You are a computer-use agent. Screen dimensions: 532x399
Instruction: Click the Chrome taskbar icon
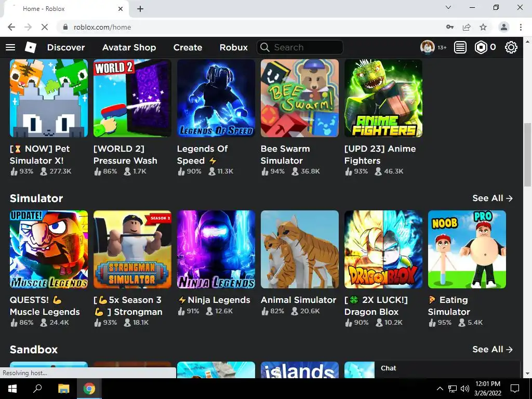[x=89, y=389]
